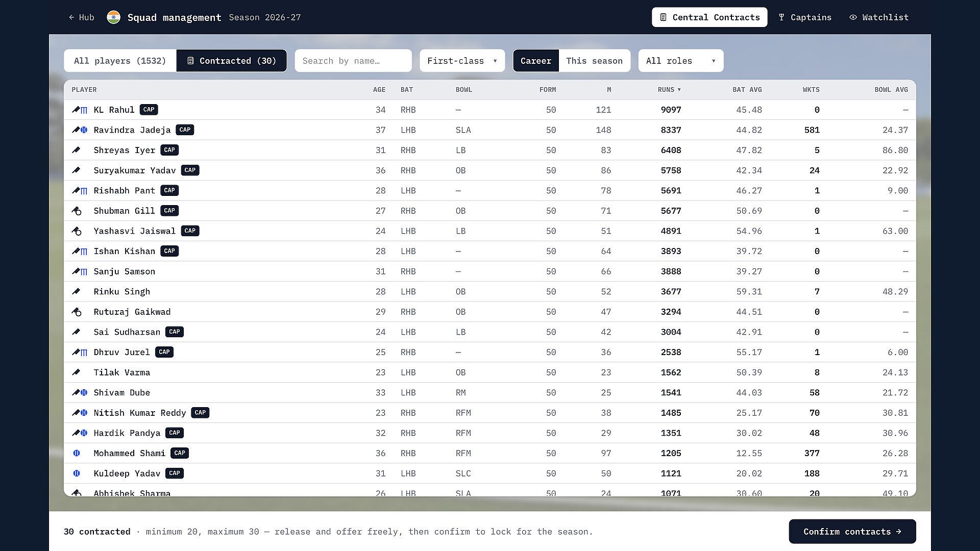Viewport: 980px width, 551px height.
Task: Click Sanju Samson's keeper role icon
Action: pyautogui.click(x=80, y=271)
